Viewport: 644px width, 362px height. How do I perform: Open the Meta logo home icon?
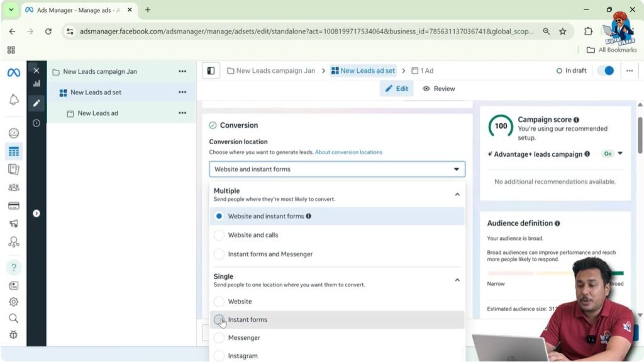[14, 73]
